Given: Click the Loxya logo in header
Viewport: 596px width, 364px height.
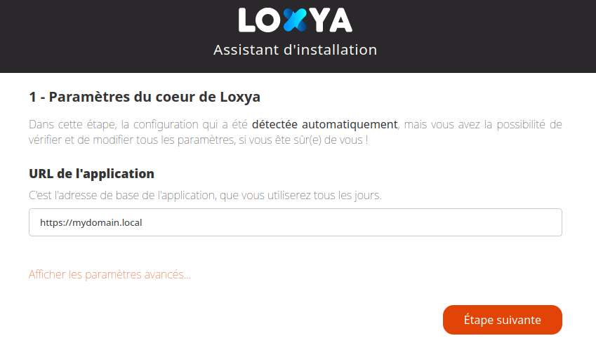Looking at the screenshot, I should [x=296, y=20].
